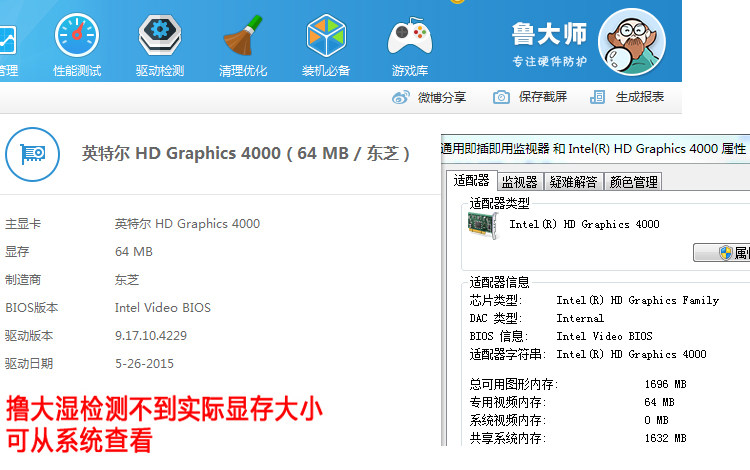750x470 pixels.
Task: Click the 驱动版本 label
Action: pos(29,336)
